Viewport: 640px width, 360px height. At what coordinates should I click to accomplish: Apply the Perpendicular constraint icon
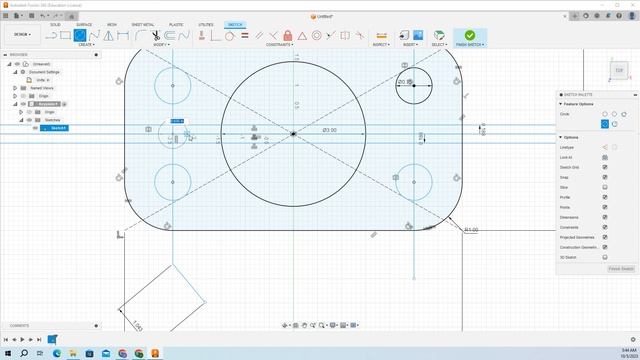pyautogui.click(x=273, y=36)
